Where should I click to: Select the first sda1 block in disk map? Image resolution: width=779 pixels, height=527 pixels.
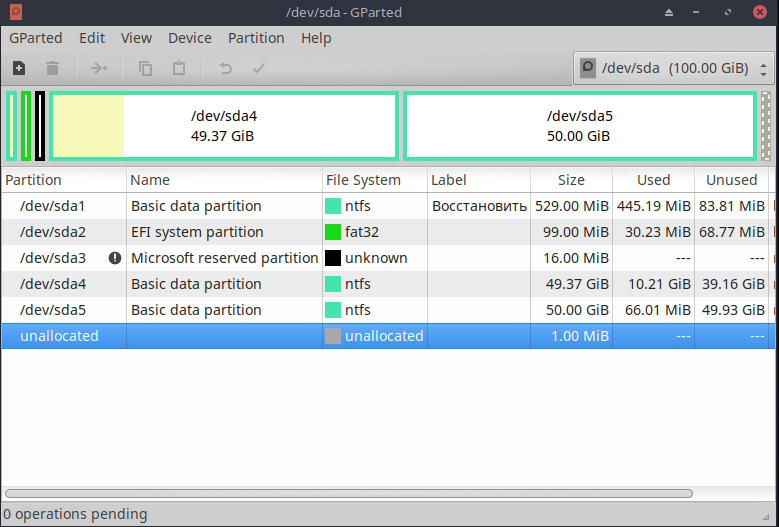click(x=12, y=126)
